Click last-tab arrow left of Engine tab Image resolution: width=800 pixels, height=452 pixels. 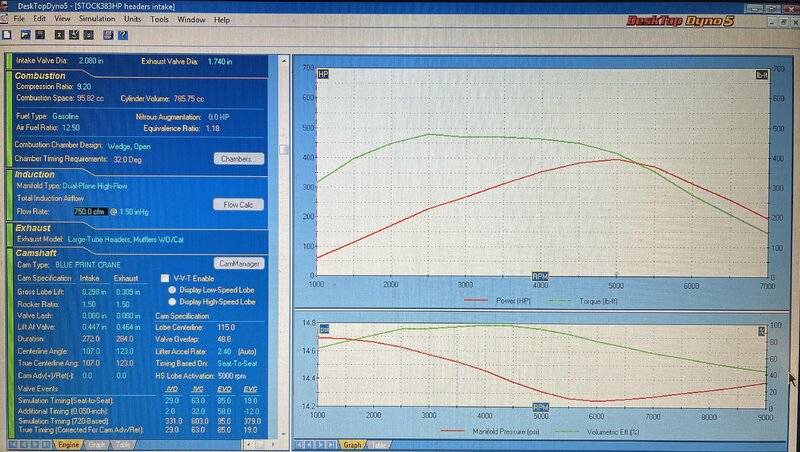pyautogui.click(x=46, y=445)
